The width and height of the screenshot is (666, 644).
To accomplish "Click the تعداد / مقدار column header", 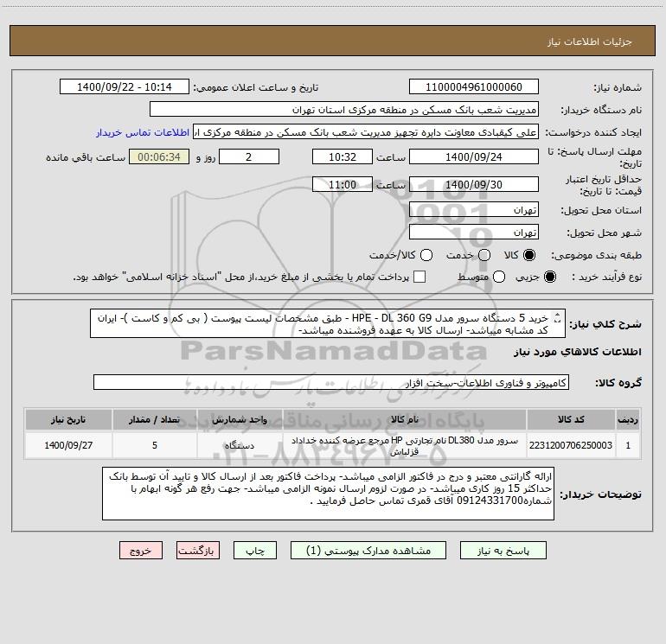I will coord(155,419).
